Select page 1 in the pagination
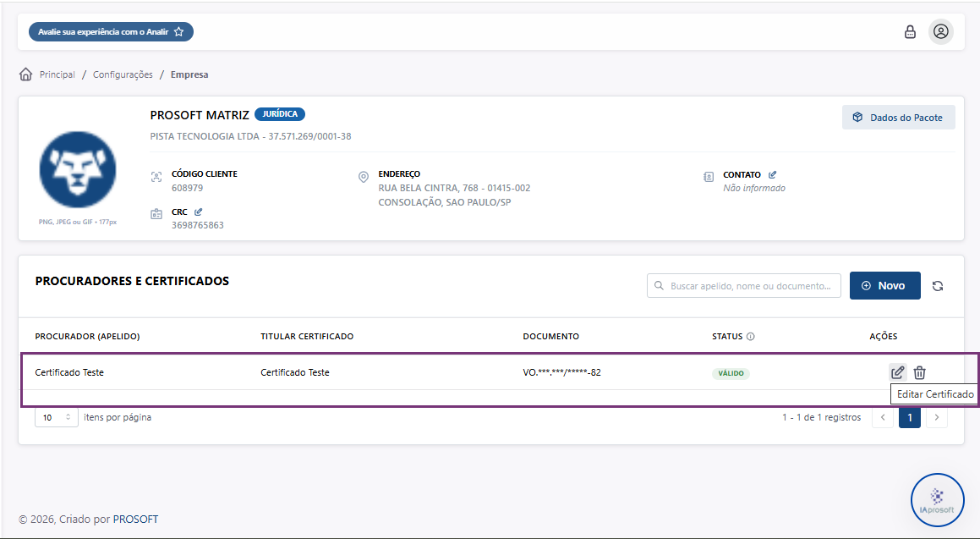Image resolution: width=980 pixels, height=539 pixels. click(x=909, y=417)
